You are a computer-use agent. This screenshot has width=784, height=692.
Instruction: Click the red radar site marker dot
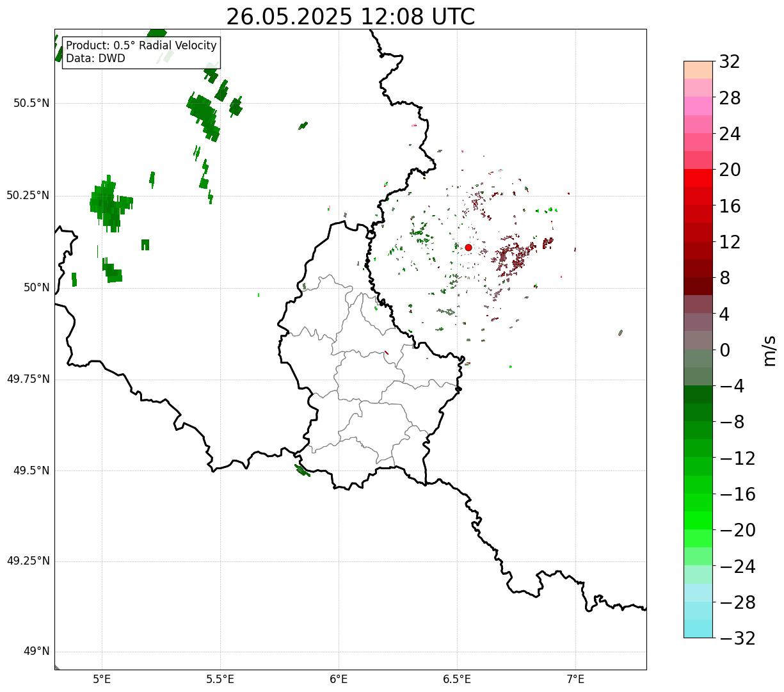pos(468,248)
